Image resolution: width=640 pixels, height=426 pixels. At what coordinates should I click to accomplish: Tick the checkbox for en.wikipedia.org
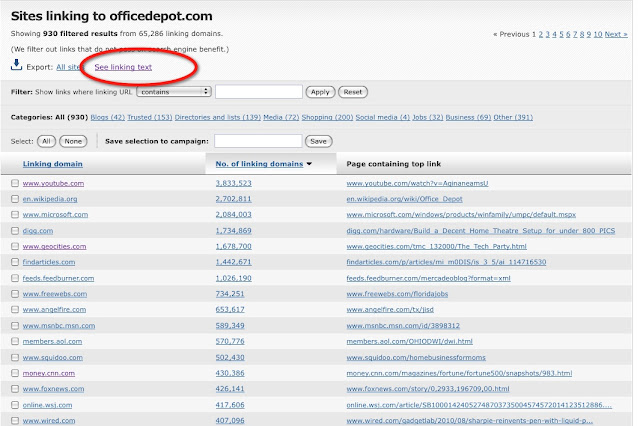(15, 199)
